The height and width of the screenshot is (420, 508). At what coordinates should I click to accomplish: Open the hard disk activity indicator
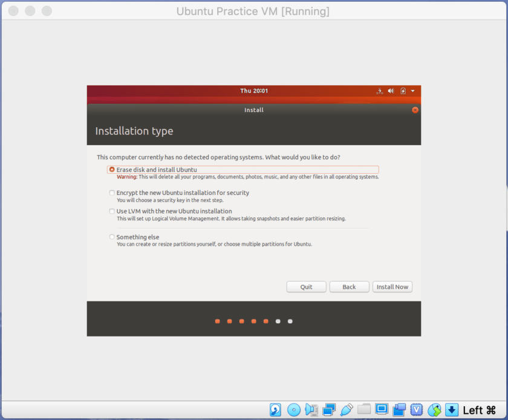[275, 410]
